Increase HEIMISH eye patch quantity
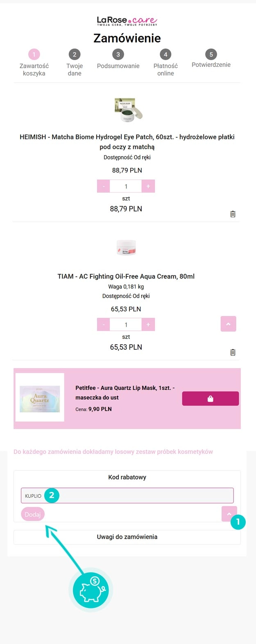 [148, 186]
